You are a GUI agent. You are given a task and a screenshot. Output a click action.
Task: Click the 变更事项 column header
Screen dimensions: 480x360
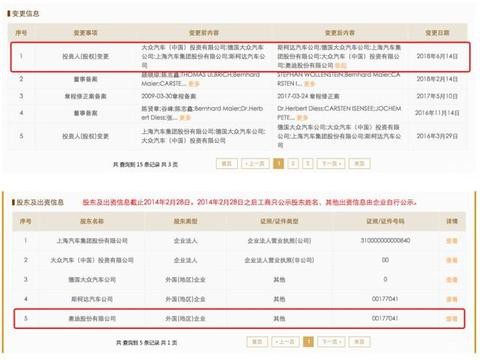click(x=85, y=33)
